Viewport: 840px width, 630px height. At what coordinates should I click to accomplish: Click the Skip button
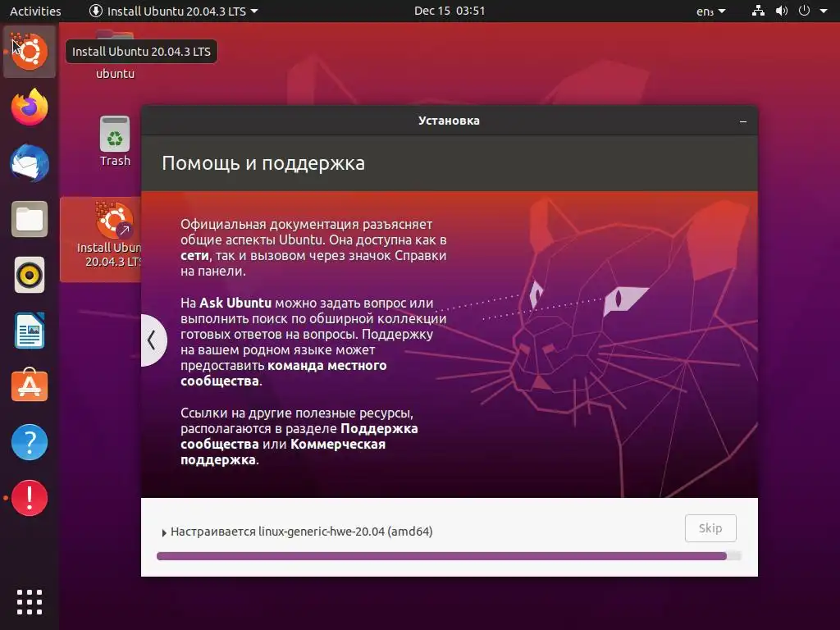pyautogui.click(x=710, y=528)
